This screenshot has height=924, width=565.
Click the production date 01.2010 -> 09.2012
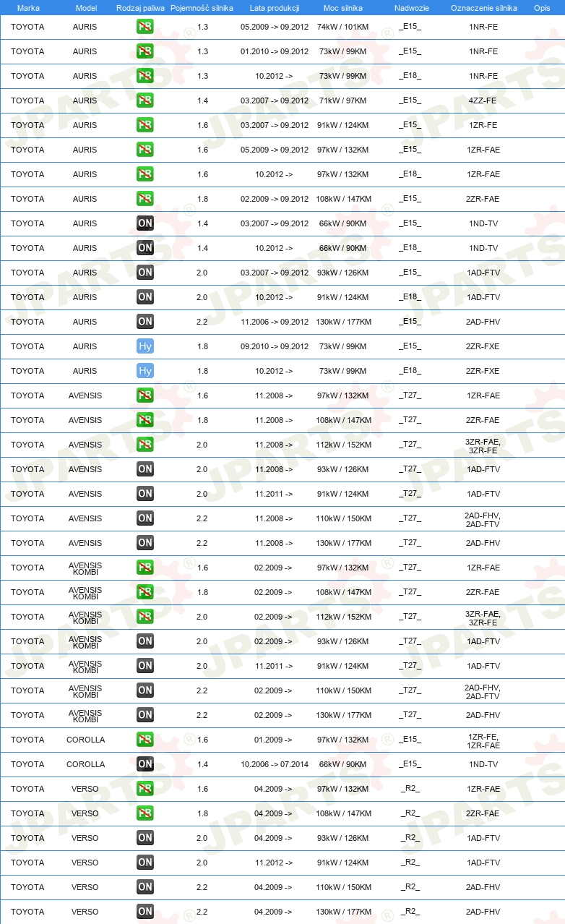tap(275, 51)
